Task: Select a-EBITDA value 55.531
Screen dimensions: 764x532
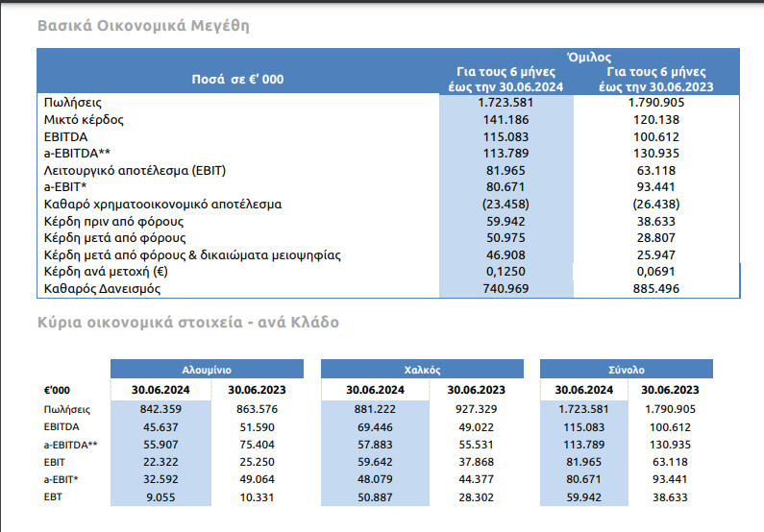Action: [x=476, y=445]
